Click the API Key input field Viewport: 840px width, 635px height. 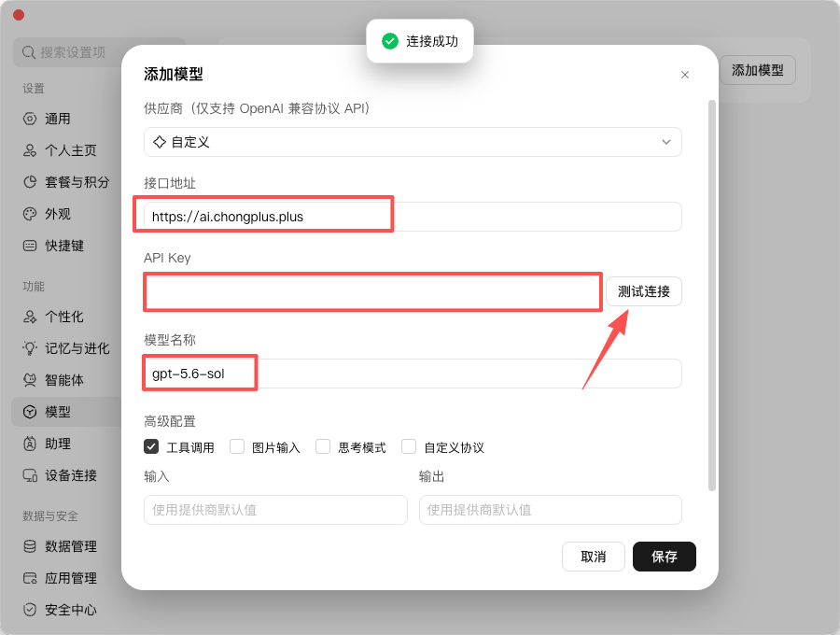[x=371, y=291]
